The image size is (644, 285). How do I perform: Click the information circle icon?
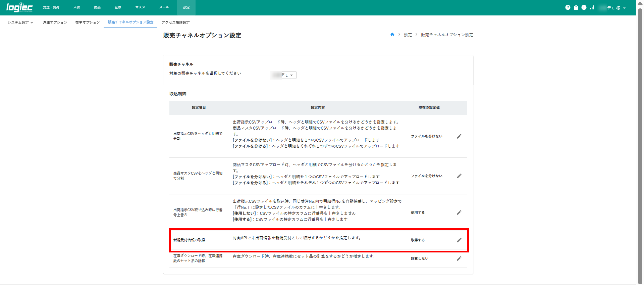coord(584,7)
